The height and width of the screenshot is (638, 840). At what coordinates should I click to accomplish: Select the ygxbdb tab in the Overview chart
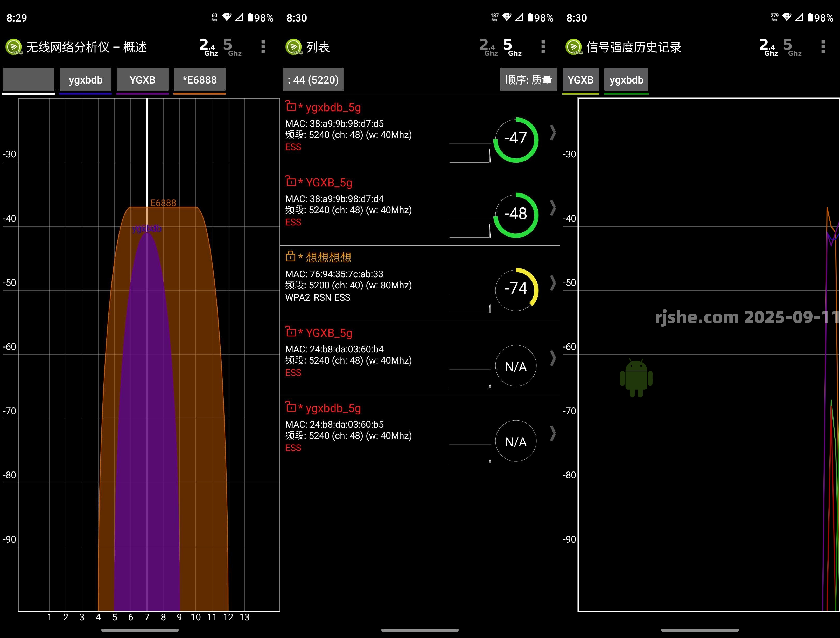click(x=86, y=80)
